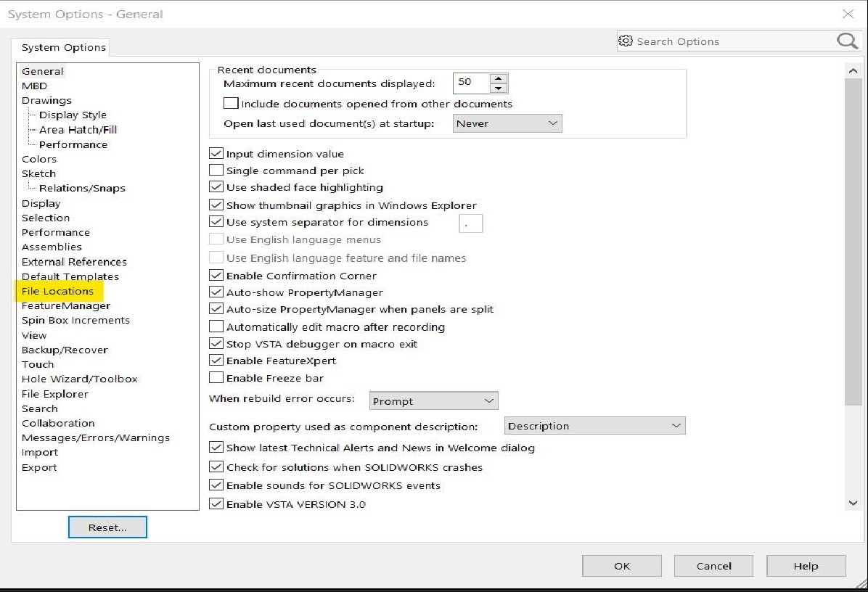The image size is (868, 592).
Task: Click the dimension separator text box
Action: [x=471, y=223]
